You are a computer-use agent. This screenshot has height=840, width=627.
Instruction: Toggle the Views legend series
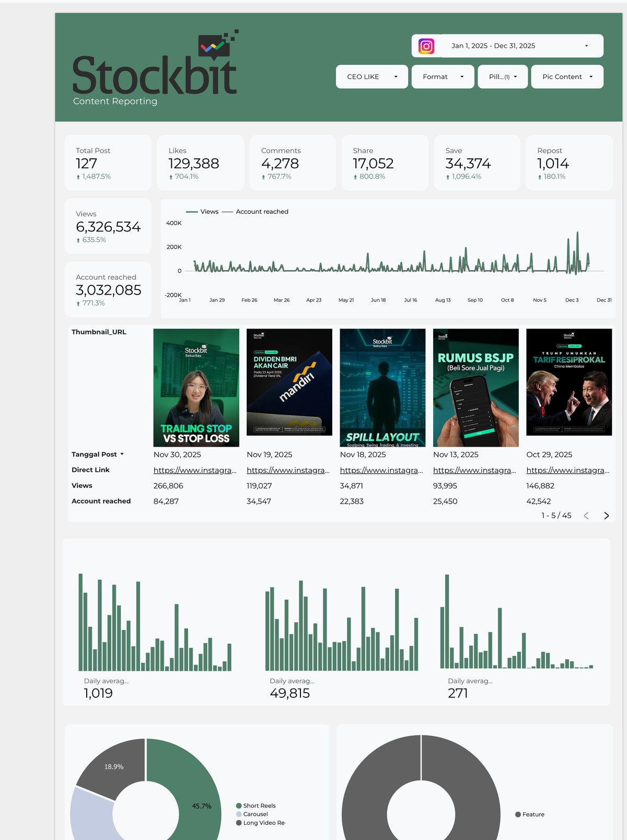click(x=202, y=212)
